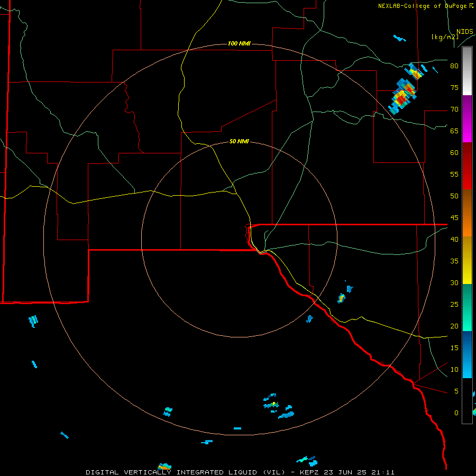
Task: Pick the brown-orange segment of the color scale
Action: click(467, 213)
